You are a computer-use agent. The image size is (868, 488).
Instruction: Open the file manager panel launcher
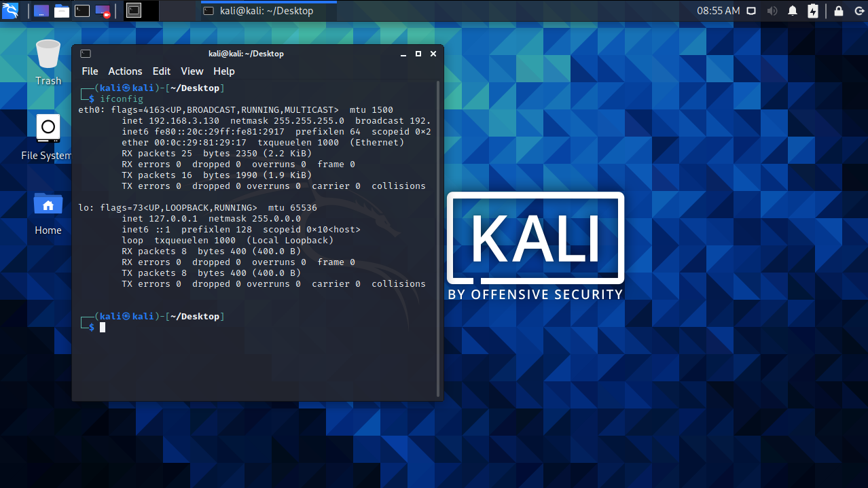(x=62, y=11)
